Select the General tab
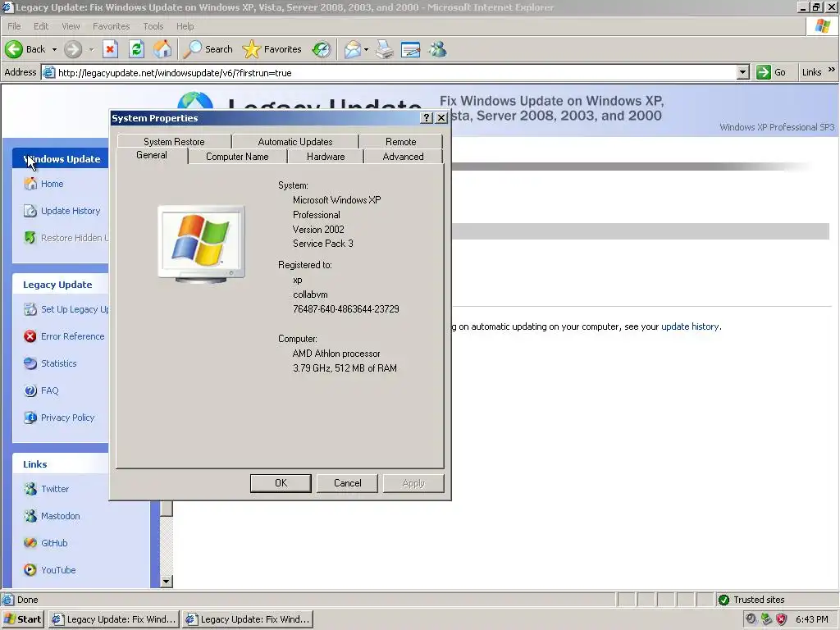The width and height of the screenshot is (840, 630). [152, 155]
